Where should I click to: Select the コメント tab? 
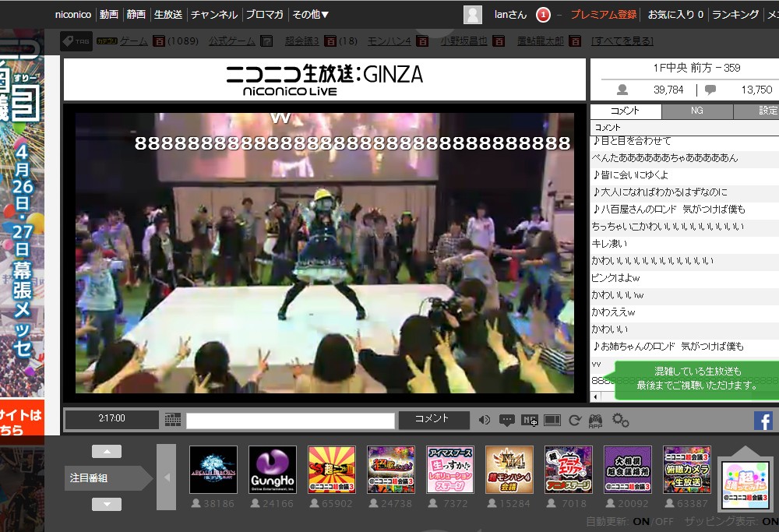(626, 111)
